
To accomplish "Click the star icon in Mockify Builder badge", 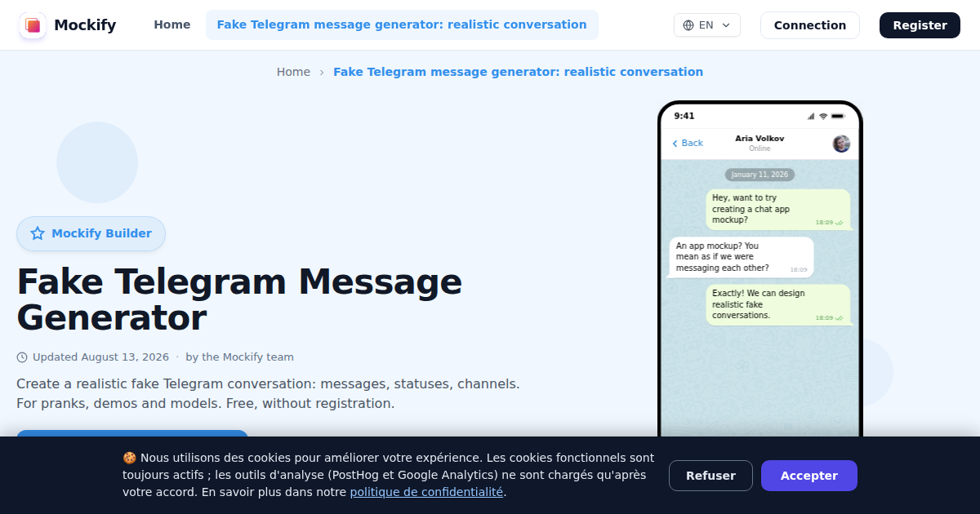I will (x=38, y=233).
